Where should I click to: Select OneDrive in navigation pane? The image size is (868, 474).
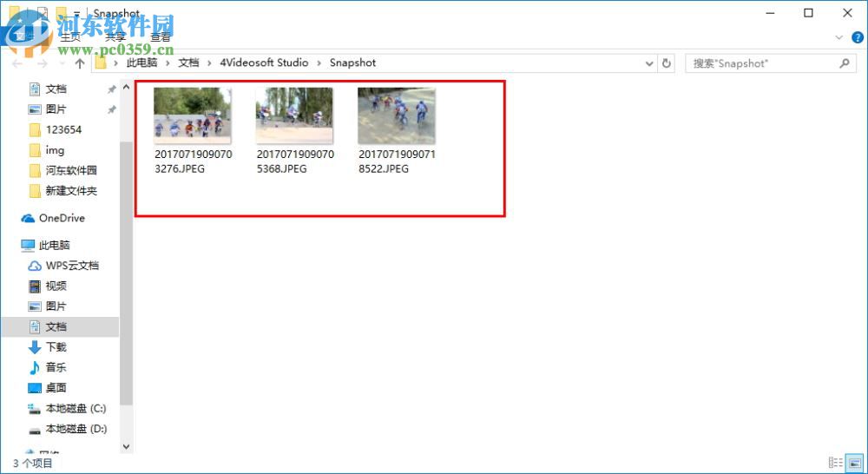click(x=62, y=218)
